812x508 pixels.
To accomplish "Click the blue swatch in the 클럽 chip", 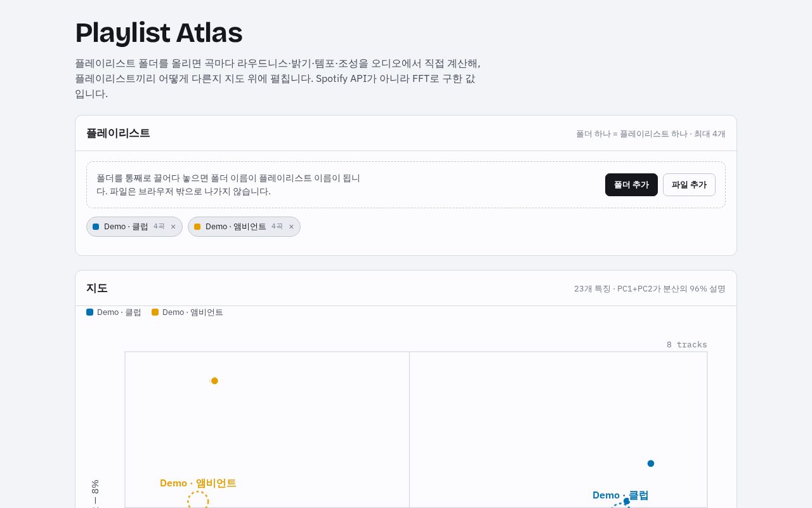I will tap(96, 227).
